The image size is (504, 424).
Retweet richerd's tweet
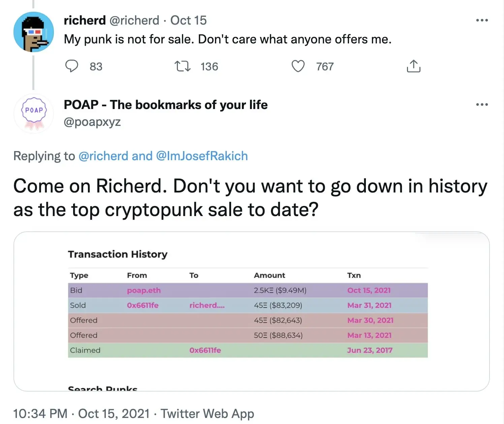pos(182,66)
